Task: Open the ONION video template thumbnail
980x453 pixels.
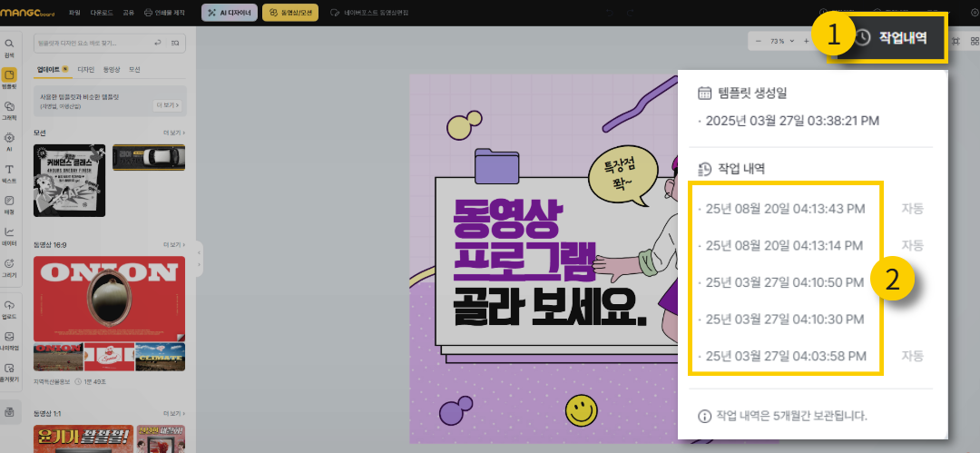Action: point(109,298)
